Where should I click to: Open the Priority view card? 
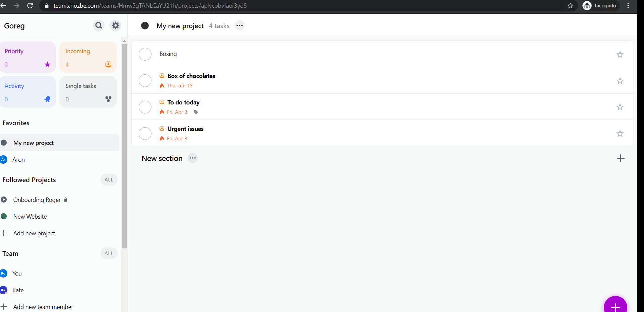click(28, 57)
